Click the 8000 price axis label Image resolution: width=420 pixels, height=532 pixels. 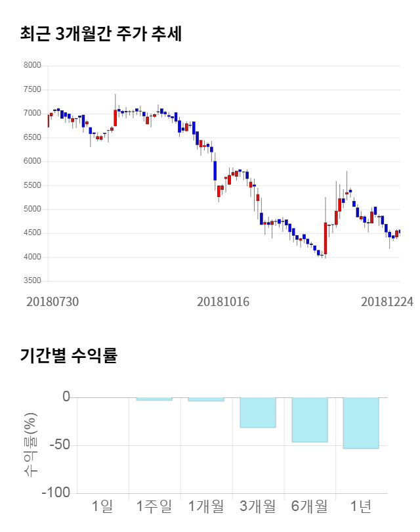coord(32,66)
